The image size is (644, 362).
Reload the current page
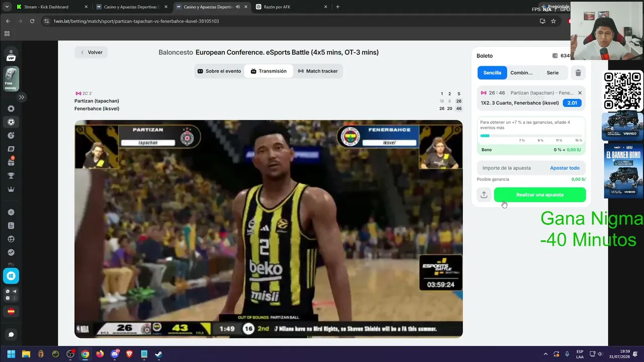(32, 21)
